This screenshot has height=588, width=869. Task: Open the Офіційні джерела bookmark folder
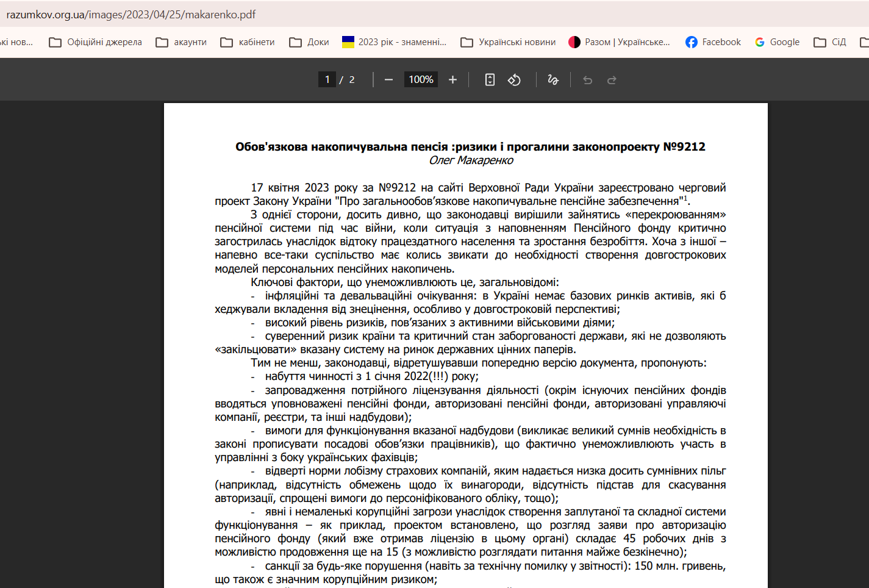click(x=95, y=42)
